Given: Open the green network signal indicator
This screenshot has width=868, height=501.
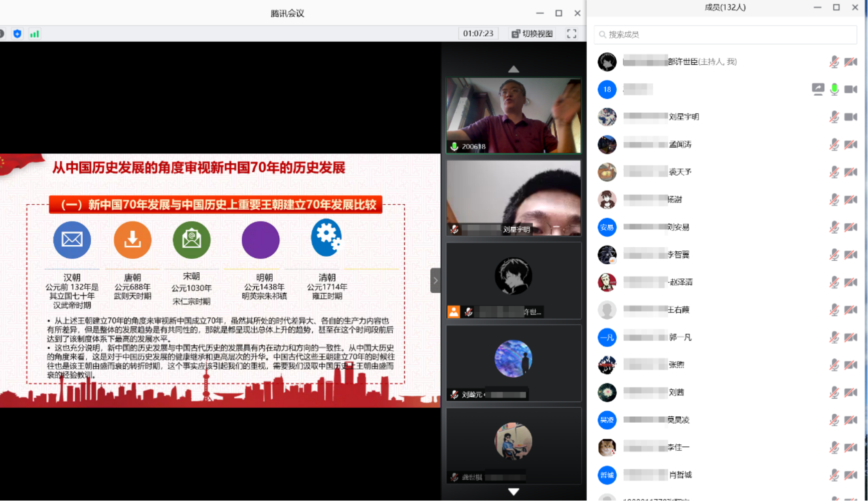Looking at the screenshot, I should point(34,34).
